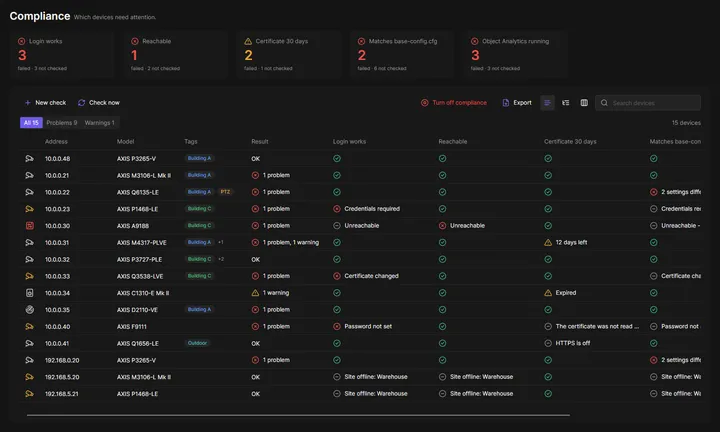Select the All 15 tab

pos(31,123)
